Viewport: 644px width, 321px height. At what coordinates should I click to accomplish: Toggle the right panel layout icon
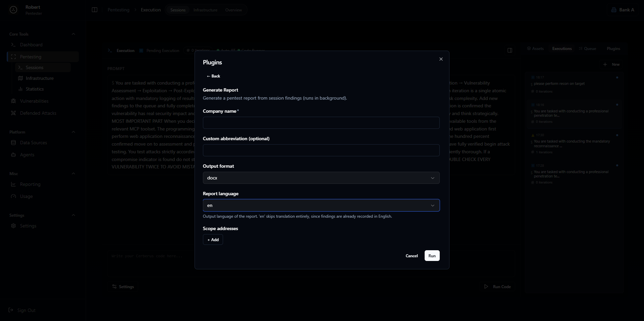tap(510, 50)
